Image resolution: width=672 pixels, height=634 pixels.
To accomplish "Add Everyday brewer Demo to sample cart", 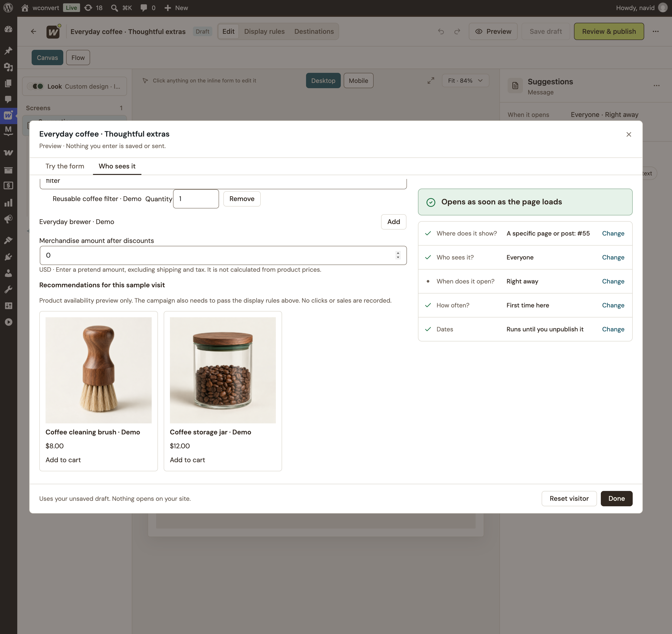I will point(394,222).
